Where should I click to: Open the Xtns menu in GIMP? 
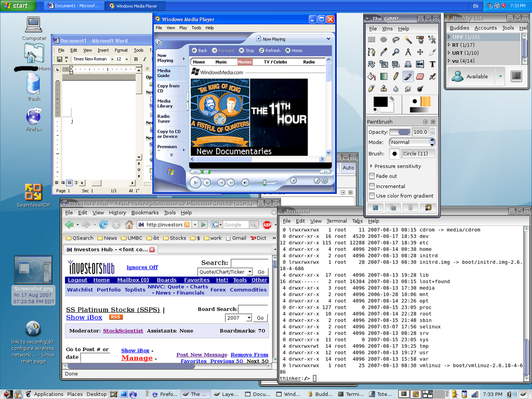(x=387, y=29)
